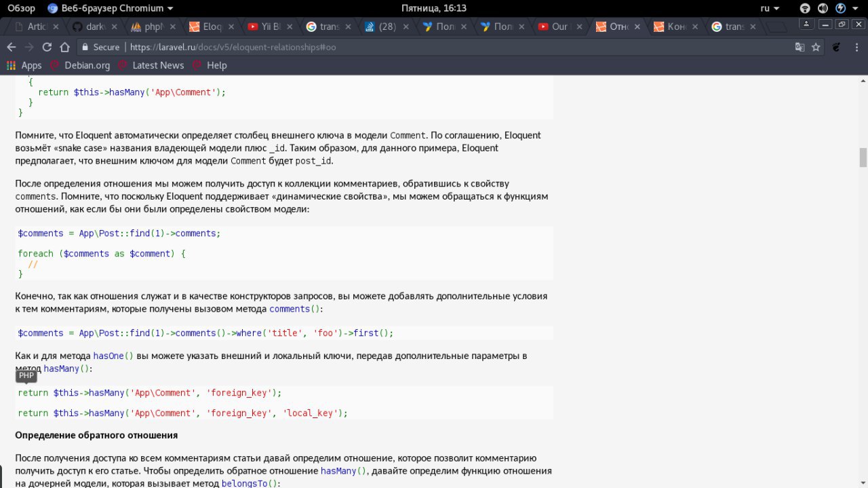Open the Latest News bookmark
The image size is (868, 488).
151,65
